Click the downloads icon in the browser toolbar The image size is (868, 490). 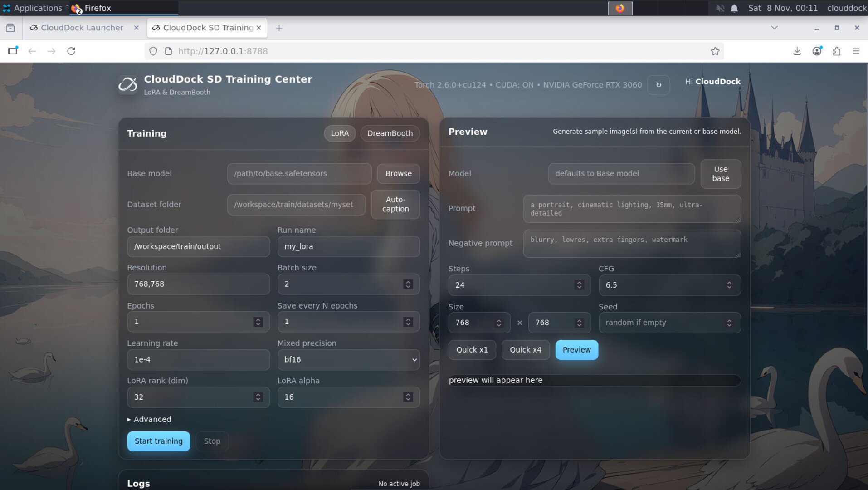coord(796,51)
